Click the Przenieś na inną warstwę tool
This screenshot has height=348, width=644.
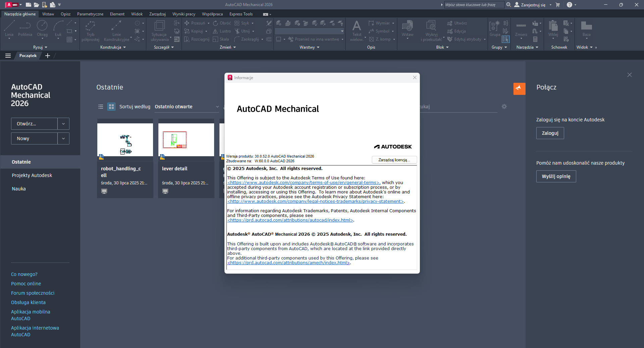point(313,39)
